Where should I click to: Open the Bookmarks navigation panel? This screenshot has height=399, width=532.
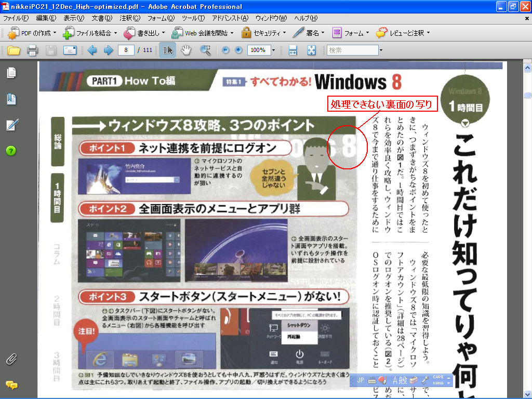coord(11,99)
